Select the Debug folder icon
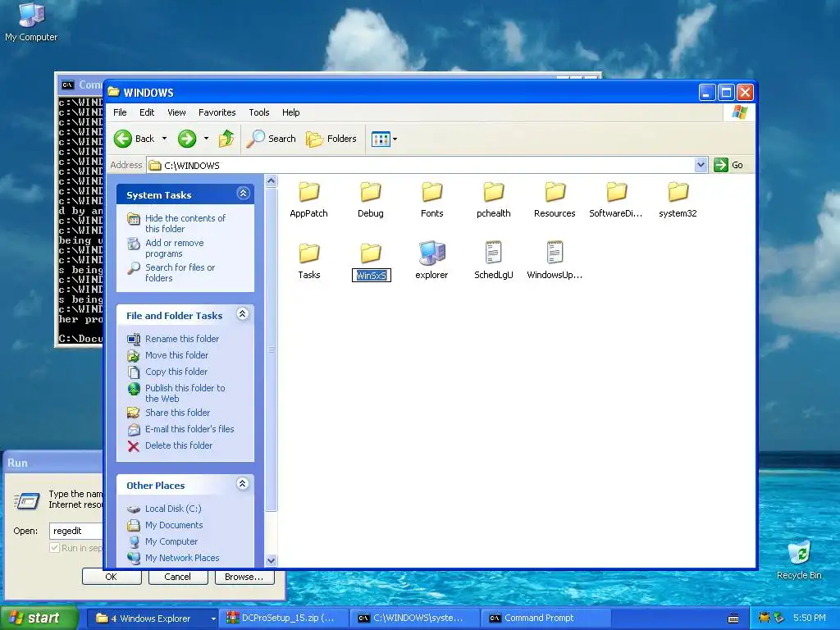This screenshot has height=630, width=840. click(x=370, y=192)
